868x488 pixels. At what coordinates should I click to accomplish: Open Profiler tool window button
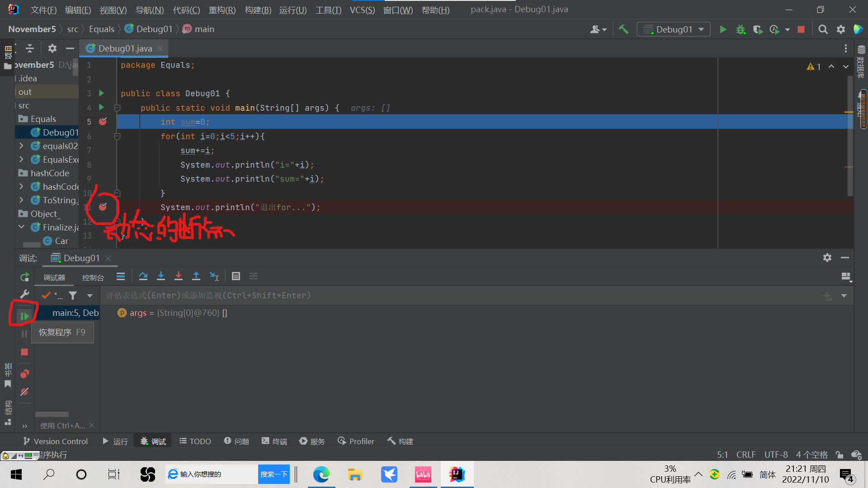pos(356,441)
